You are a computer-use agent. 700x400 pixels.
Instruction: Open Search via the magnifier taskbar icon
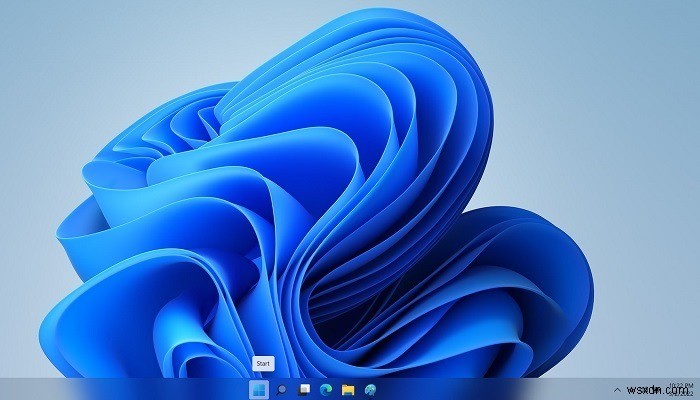281,390
